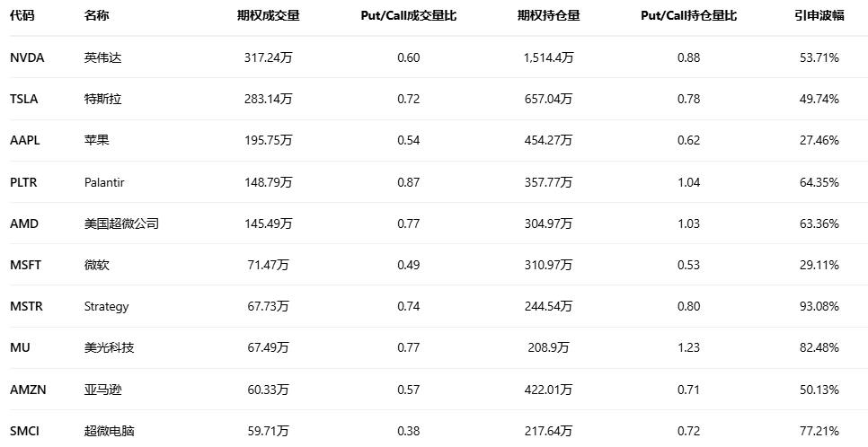Open the AMD ticker code
This screenshot has width=868, height=447.
point(24,223)
